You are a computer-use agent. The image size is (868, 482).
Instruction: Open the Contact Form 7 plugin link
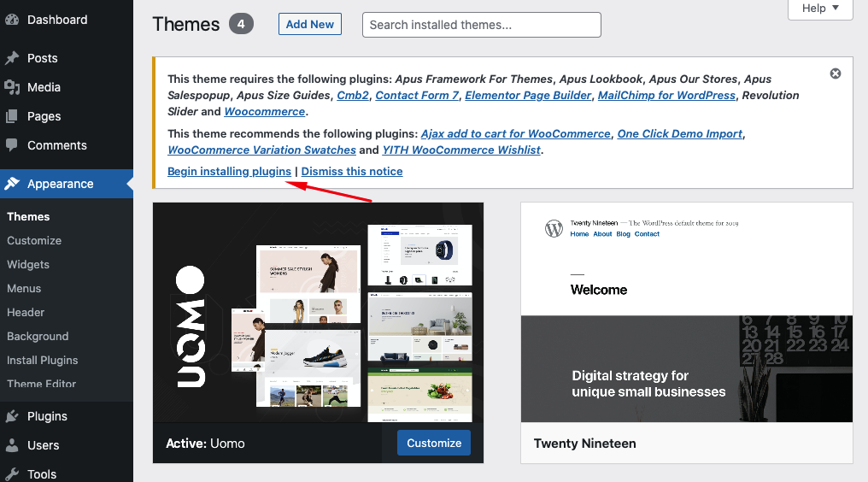pyautogui.click(x=417, y=95)
